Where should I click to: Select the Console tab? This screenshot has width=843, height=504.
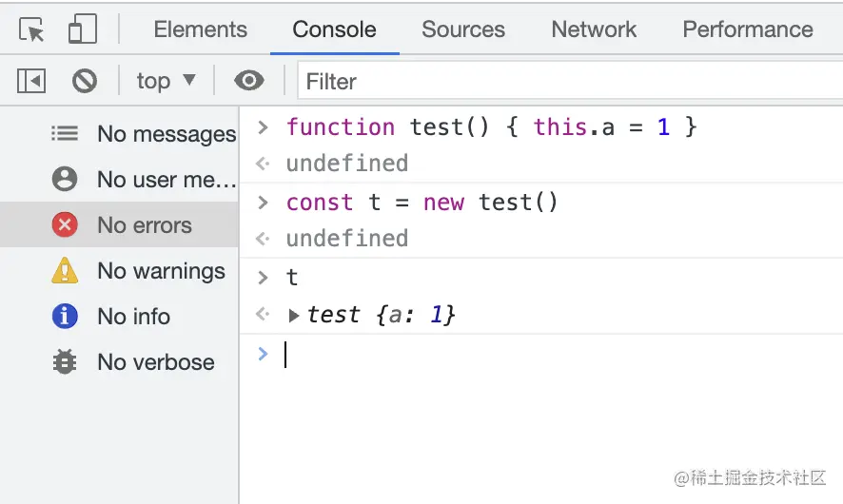(334, 30)
